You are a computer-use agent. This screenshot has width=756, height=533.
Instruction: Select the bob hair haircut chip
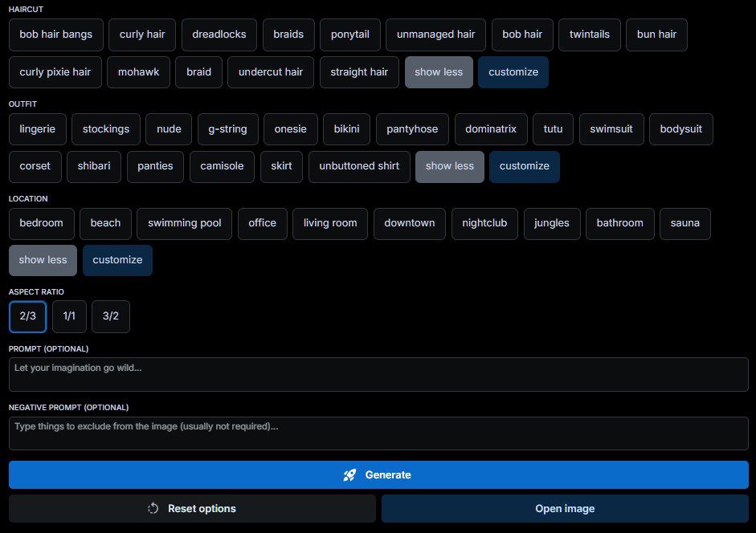click(x=522, y=35)
